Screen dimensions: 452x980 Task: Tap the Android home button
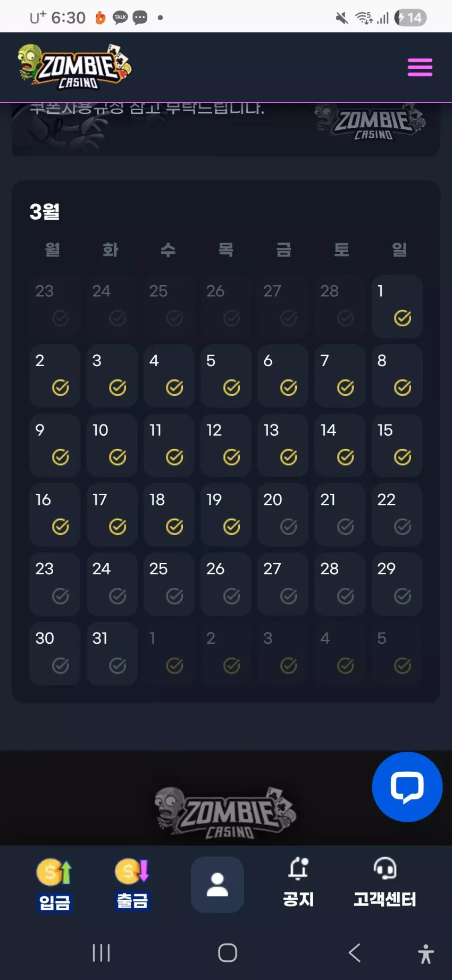click(x=228, y=952)
